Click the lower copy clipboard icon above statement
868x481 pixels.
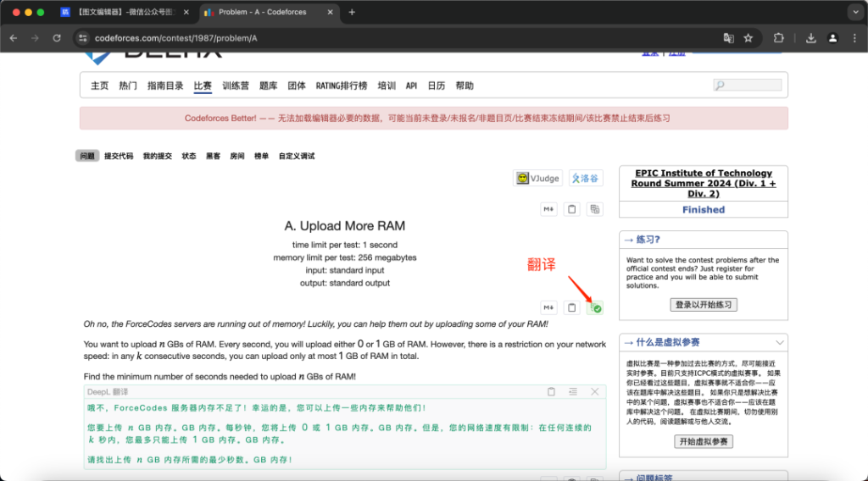pos(572,307)
